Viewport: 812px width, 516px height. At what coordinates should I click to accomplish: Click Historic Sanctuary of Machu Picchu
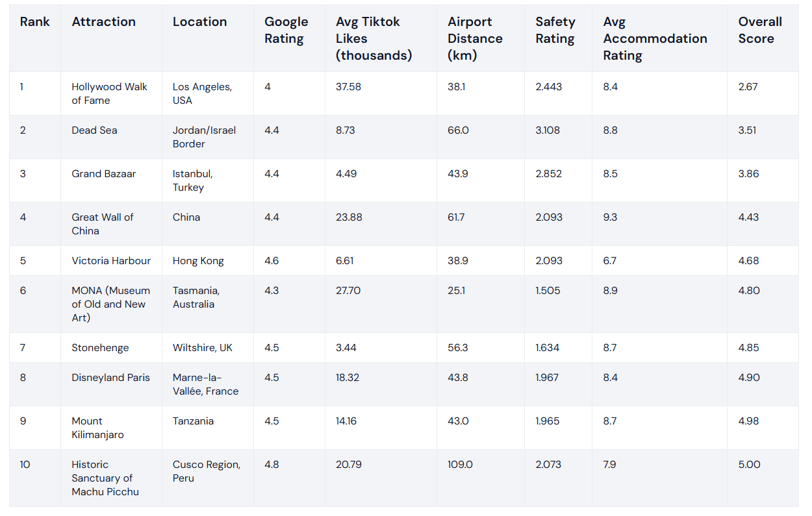tap(105, 478)
